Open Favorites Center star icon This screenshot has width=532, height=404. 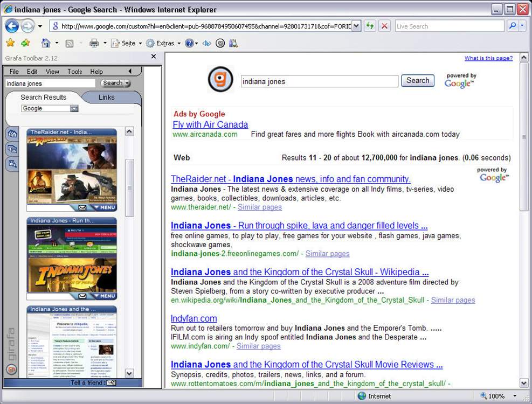(x=11, y=43)
